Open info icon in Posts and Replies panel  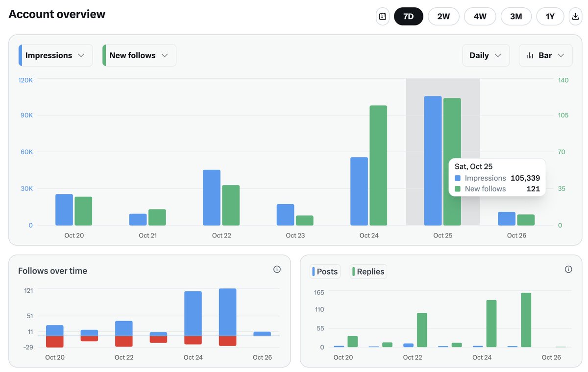pyautogui.click(x=568, y=269)
